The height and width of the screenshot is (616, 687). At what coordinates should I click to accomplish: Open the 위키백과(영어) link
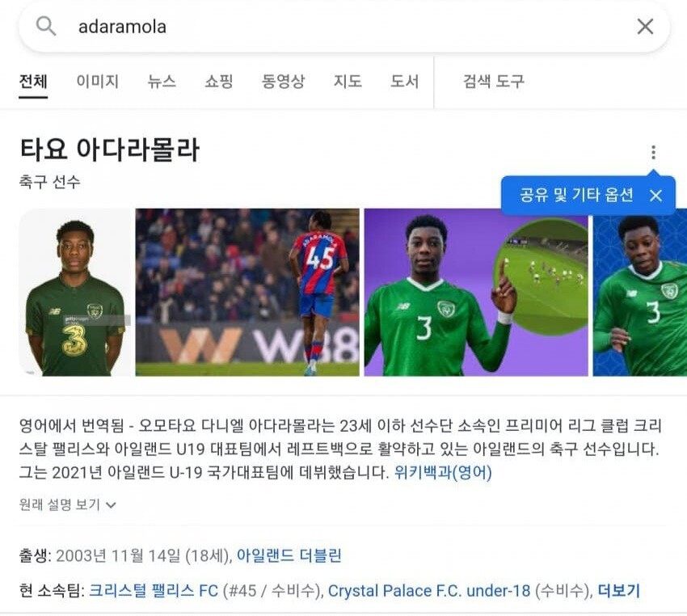pos(443,472)
